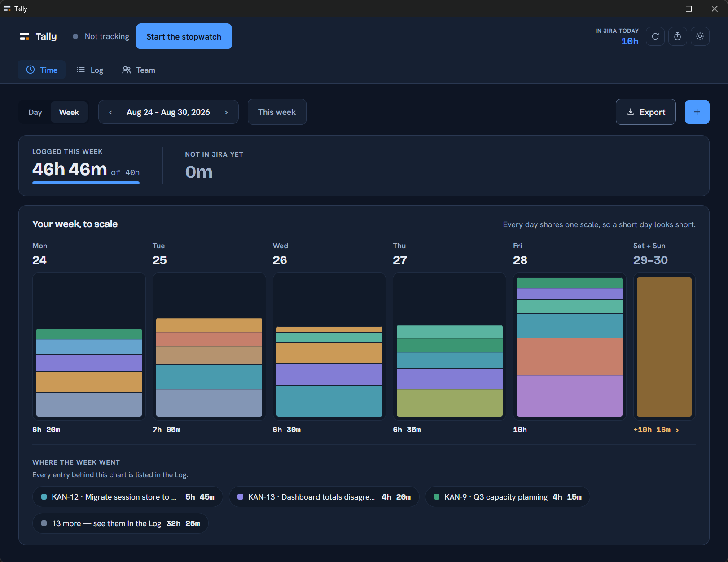Click Wednesday's 6h 30m total
728x562 pixels.
pos(287,430)
